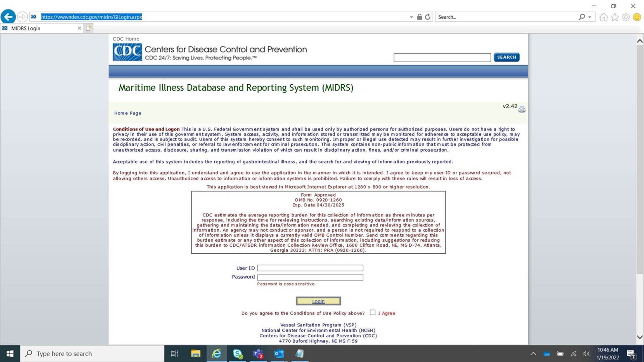Click into the User ID field
This screenshot has width=644, height=362.
[x=310, y=268]
